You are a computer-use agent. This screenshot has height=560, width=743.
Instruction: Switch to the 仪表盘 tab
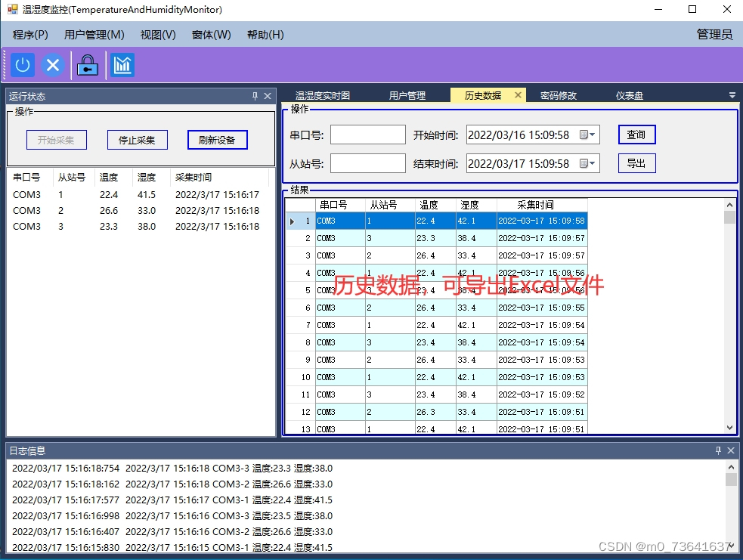(630, 96)
